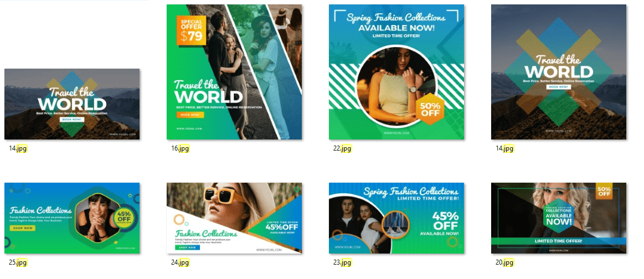Click the Special Offer $79 badge in 16.jpg
This screenshot has height=279, width=644.
(x=192, y=30)
